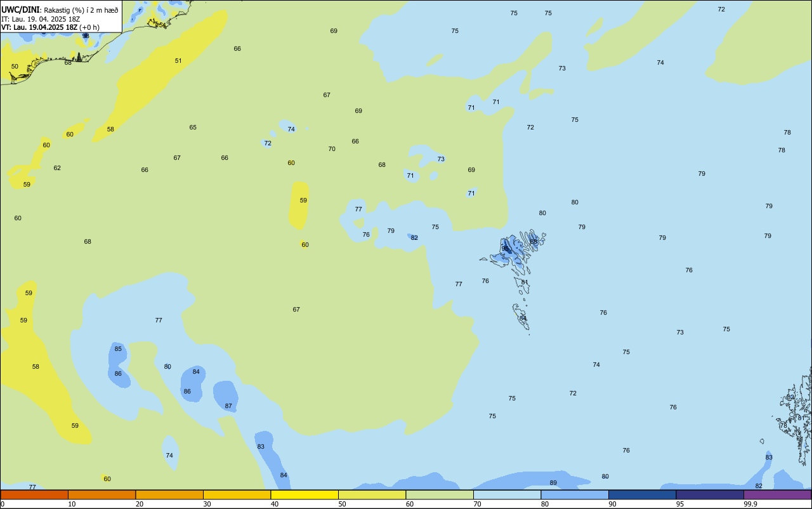Click the 'IT: Lau. 19. 04. 2025 18Z' line
The height and width of the screenshot is (509, 812).
(x=41, y=19)
